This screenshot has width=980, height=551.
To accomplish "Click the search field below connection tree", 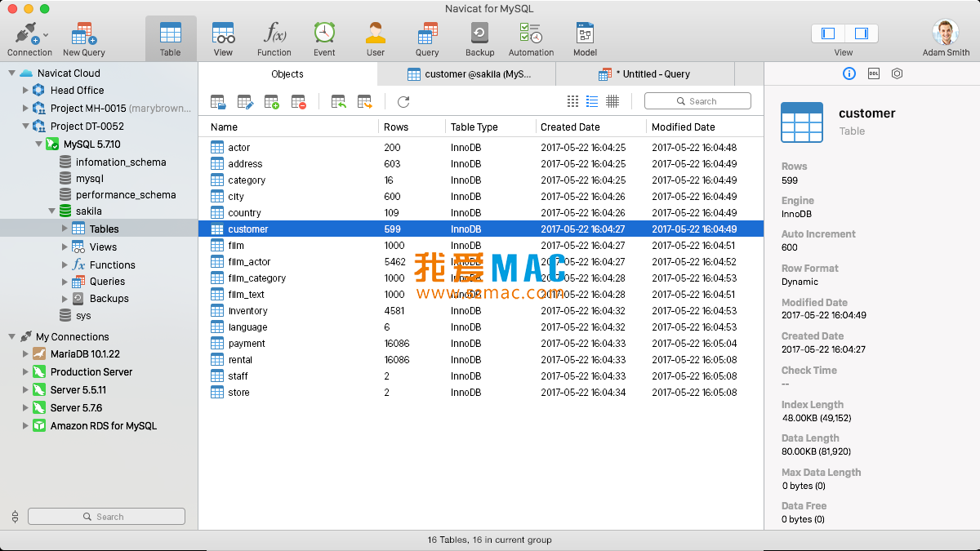I will coord(106,517).
